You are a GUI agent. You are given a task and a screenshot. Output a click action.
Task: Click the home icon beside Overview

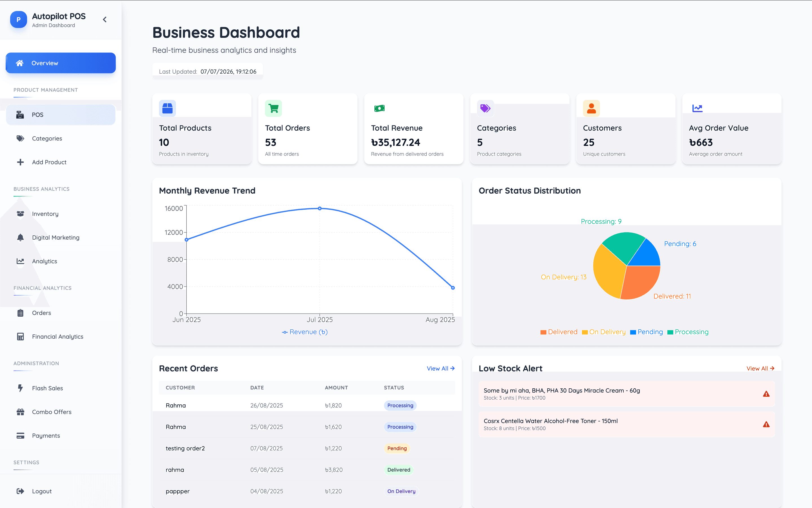point(20,63)
